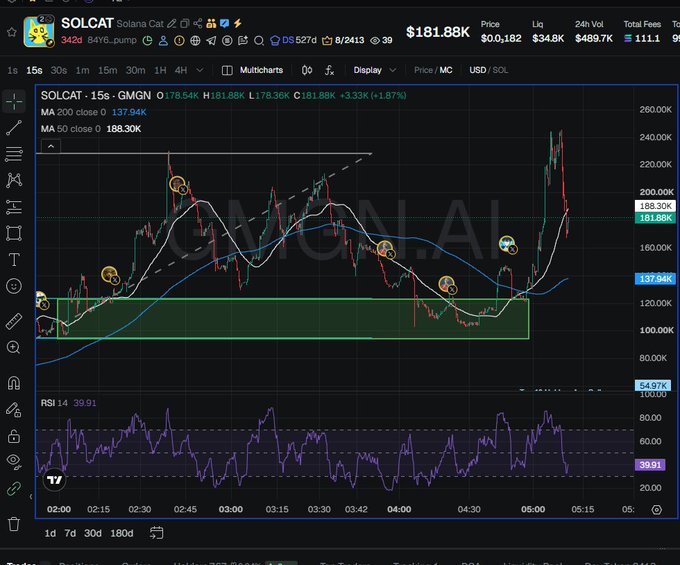Switch to the 30m timeframe
Screen dimensions: 680x565
(135, 70)
